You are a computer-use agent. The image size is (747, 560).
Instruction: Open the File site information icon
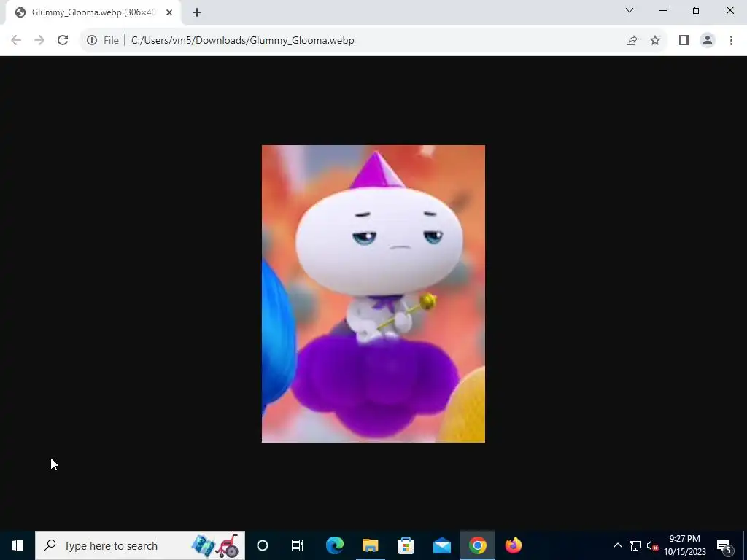[x=92, y=41]
